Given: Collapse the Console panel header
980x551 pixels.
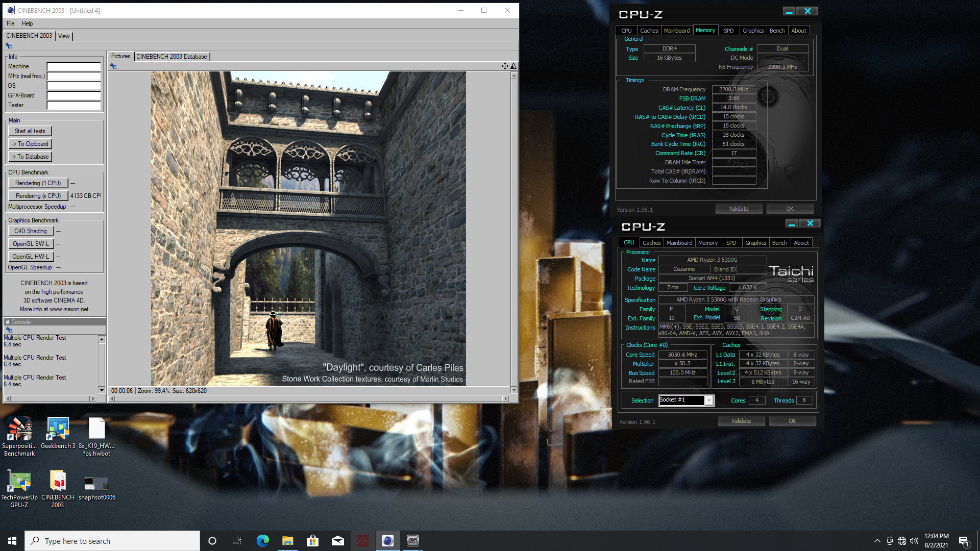Looking at the screenshot, I should [7, 322].
